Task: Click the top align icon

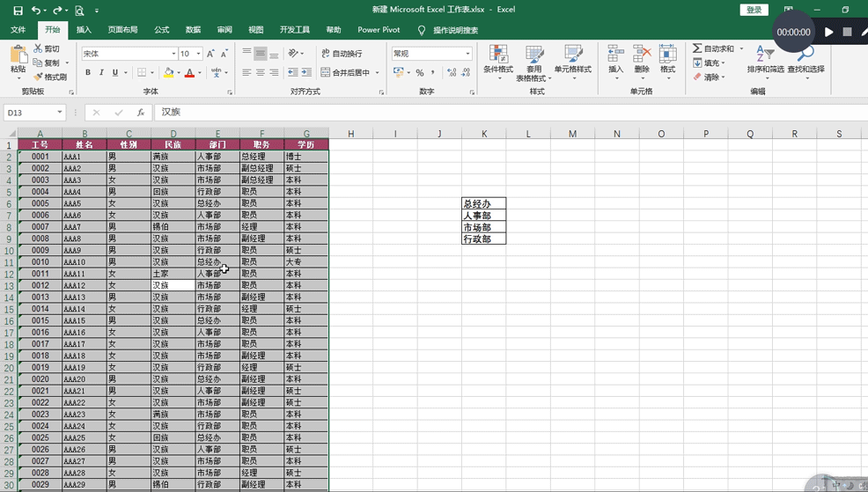Action: (246, 53)
